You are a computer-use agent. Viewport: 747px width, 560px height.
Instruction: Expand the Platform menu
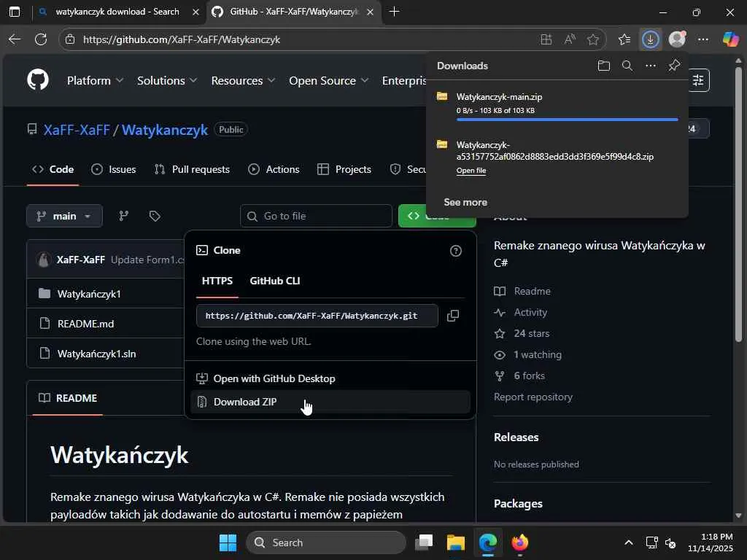pyautogui.click(x=95, y=80)
